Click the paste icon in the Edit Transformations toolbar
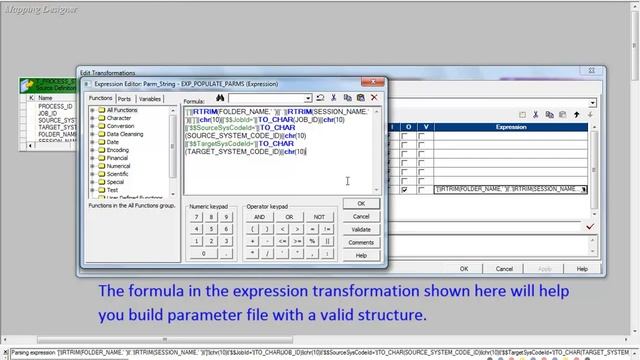 (x=562, y=115)
